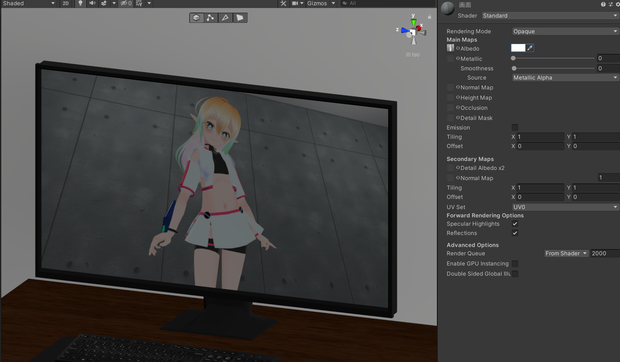
Task: Disable the Specular Highlights checkbox
Action: (x=515, y=224)
